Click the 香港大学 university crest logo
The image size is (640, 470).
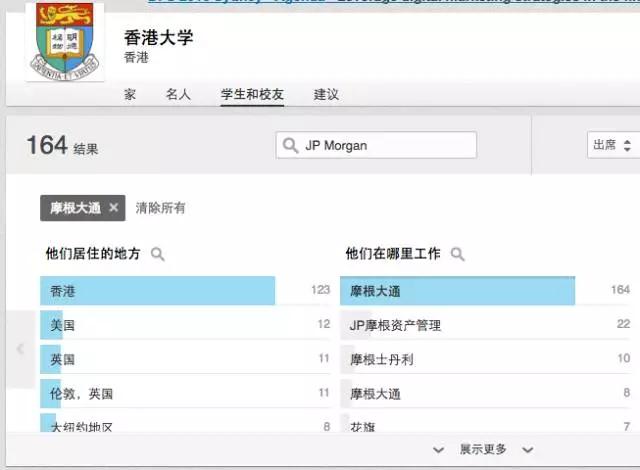tap(64, 40)
